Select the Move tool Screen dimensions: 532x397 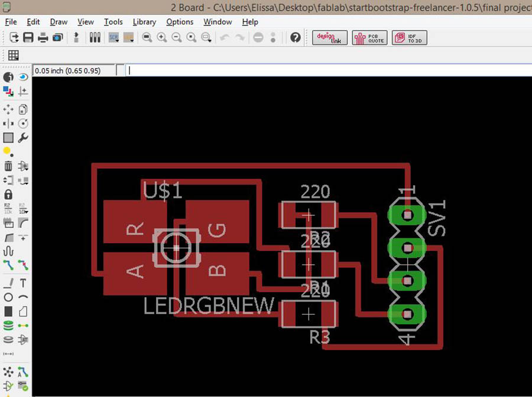8,109
